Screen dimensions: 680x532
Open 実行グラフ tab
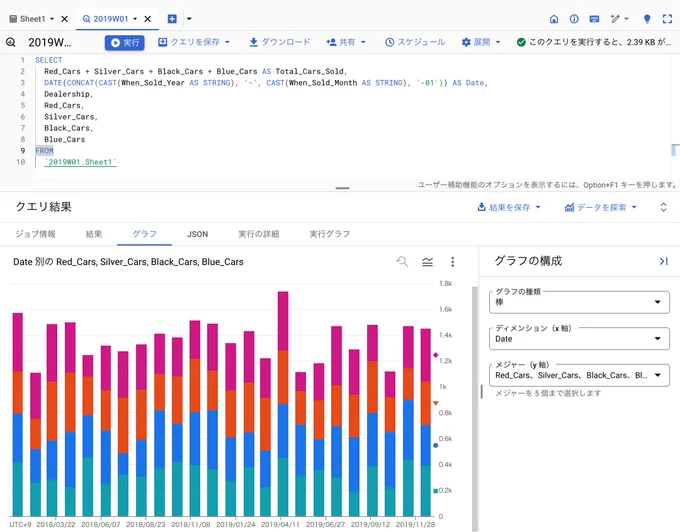(330, 234)
